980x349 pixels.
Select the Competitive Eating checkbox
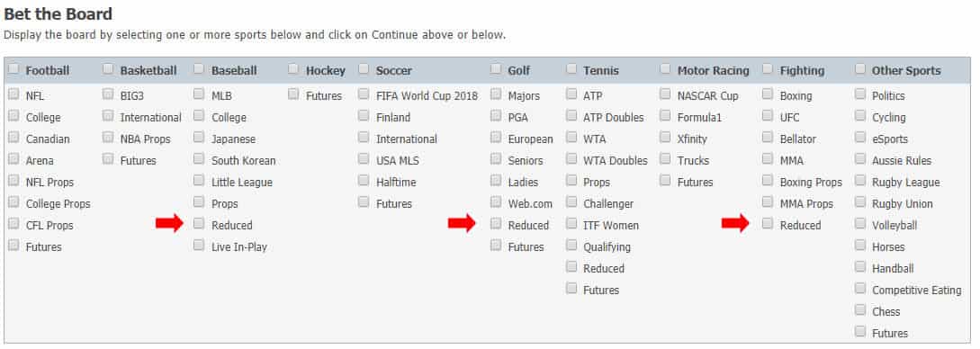tap(860, 289)
